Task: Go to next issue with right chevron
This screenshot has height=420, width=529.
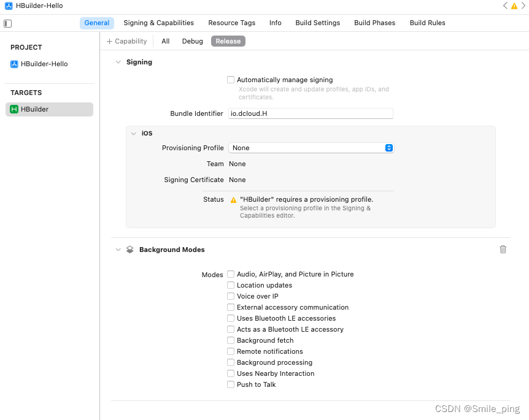Action: click(523, 6)
